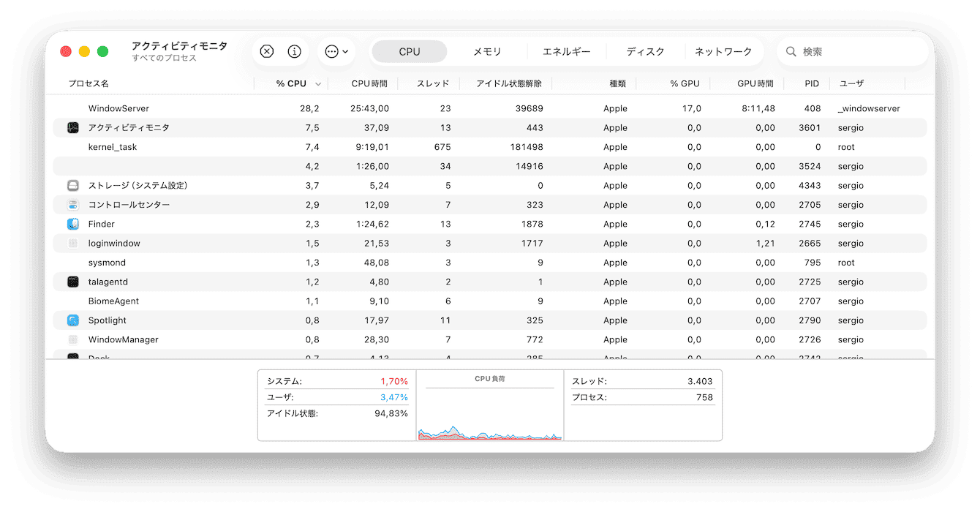The width and height of the screenshot is (980, 512).
Task: Switch to the メモリ tab
Action: click(x=487, y=52)
